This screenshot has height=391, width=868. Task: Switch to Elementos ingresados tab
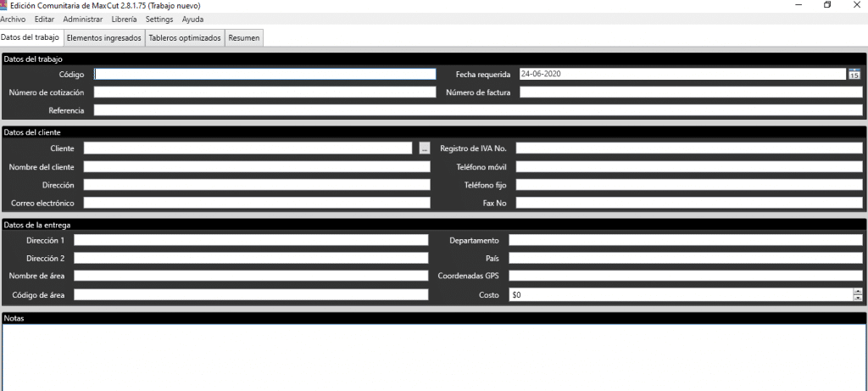pyautogui.click(x=103, y=38)
